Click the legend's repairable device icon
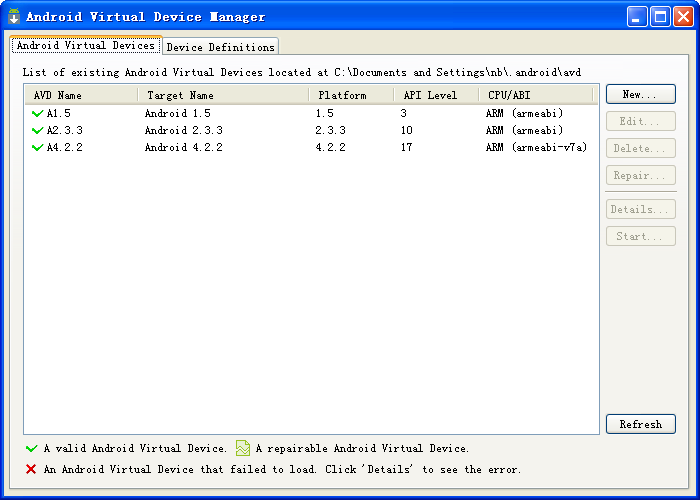700x500 pixels. point(242,448)
